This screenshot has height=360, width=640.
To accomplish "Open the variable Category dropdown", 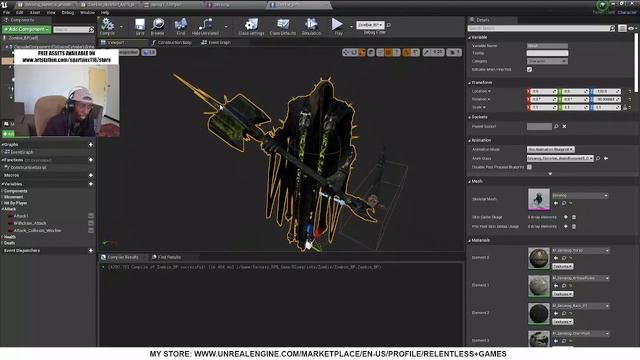I will [x=547, y=61].
